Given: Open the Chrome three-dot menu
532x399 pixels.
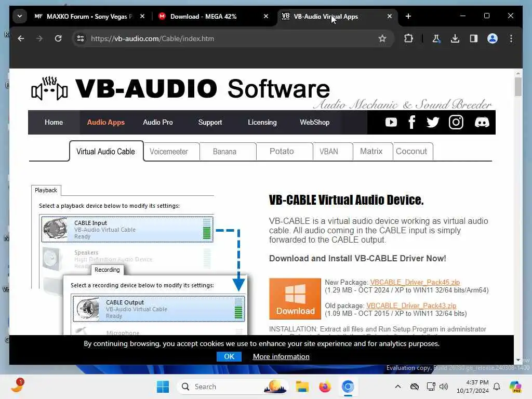Looking at the screenshot, I should pyautogui.click(x=511, y=38).
